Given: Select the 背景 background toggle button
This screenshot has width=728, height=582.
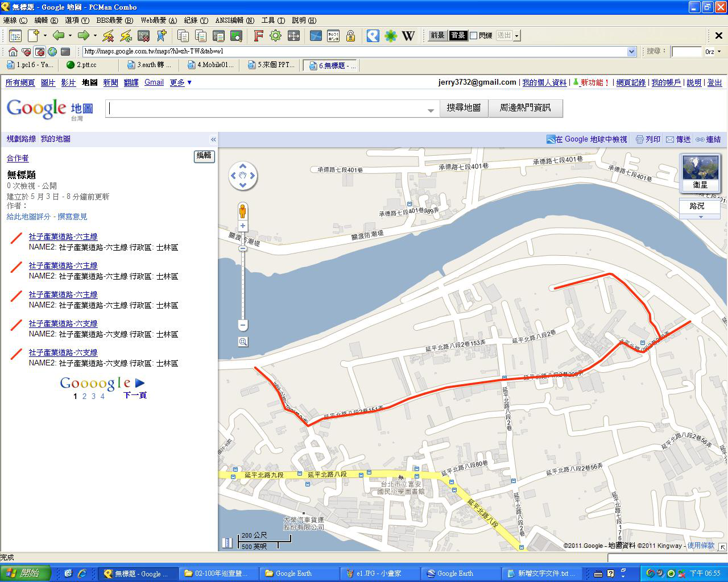Looking at the screenshot, I should click(x=458, y=35).
